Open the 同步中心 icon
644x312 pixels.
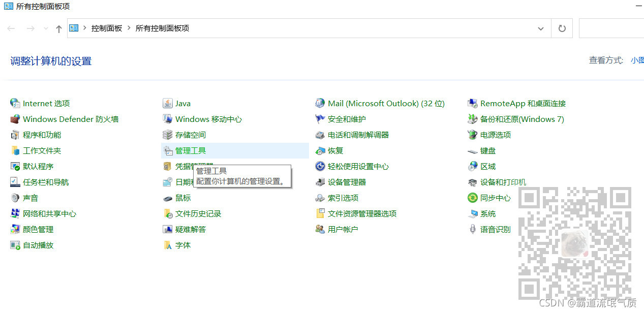coord(472,198)
